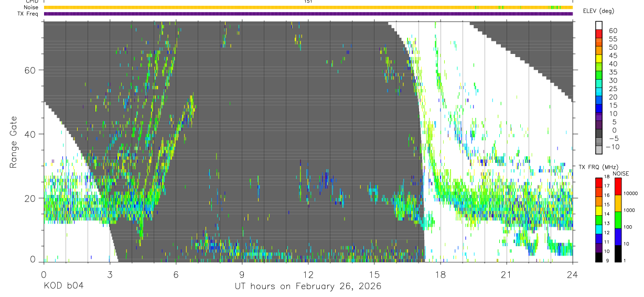
Task: Click the blue 10–15 segment of ELEV color bar
Action: pyautogui.click(x=599, y=108)
